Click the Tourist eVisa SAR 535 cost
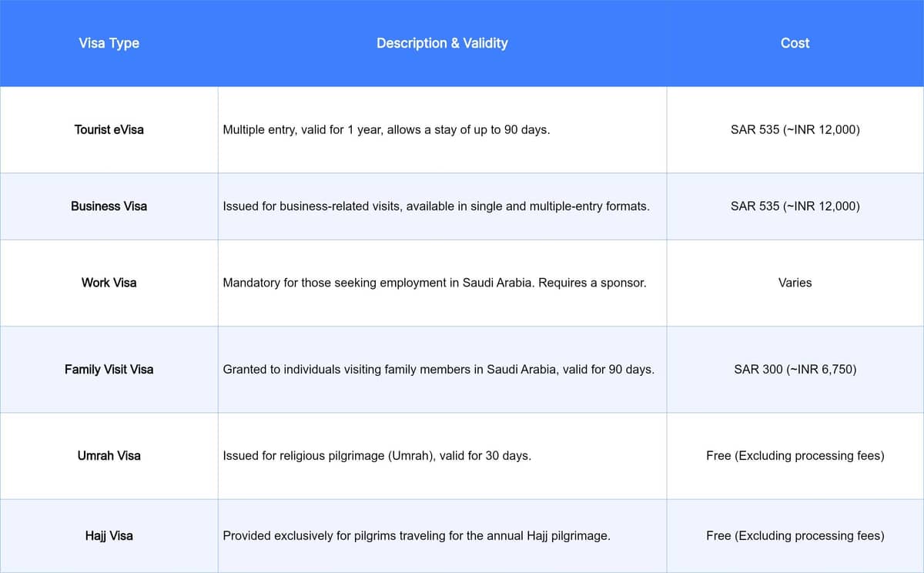 (795, 129)
